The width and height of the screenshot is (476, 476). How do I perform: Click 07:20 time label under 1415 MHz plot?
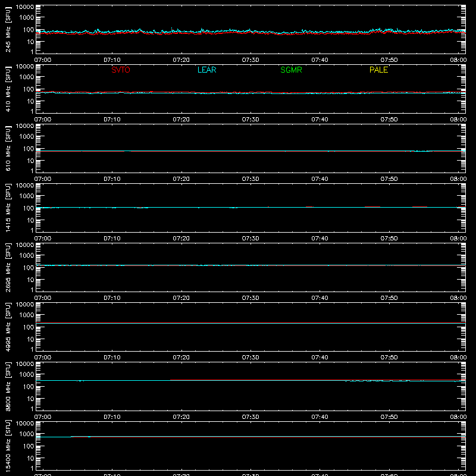pyautogui.click(x=181, y=239)
